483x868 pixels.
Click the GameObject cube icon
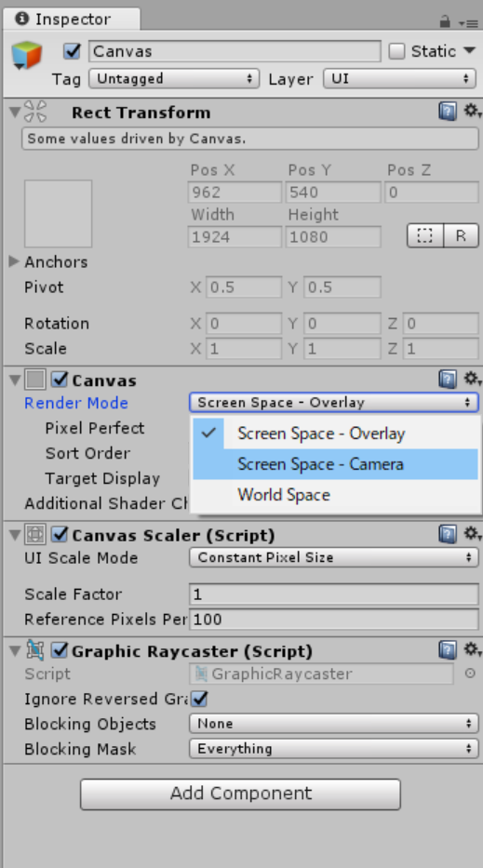click(x=27, y=55)
